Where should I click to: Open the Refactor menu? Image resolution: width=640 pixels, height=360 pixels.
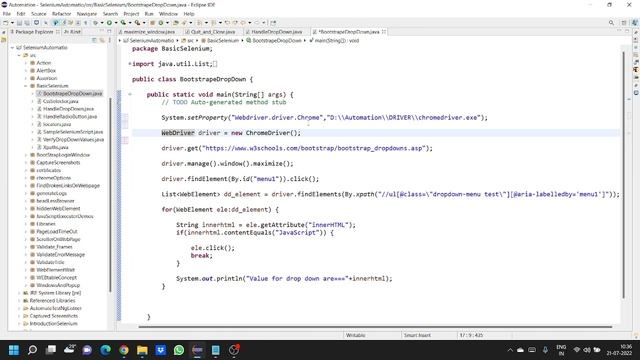pyautogui.click(x=62, y=14)
